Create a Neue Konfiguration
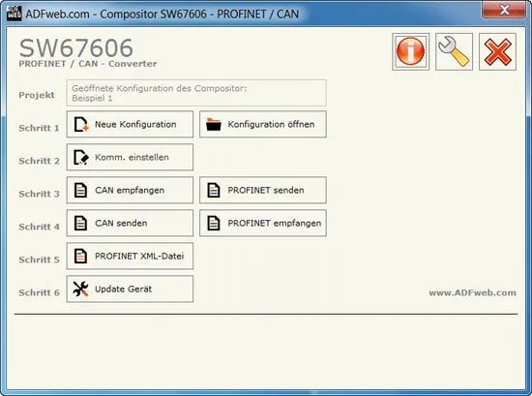This screenshot has height=396, width=532. point(130,124)
